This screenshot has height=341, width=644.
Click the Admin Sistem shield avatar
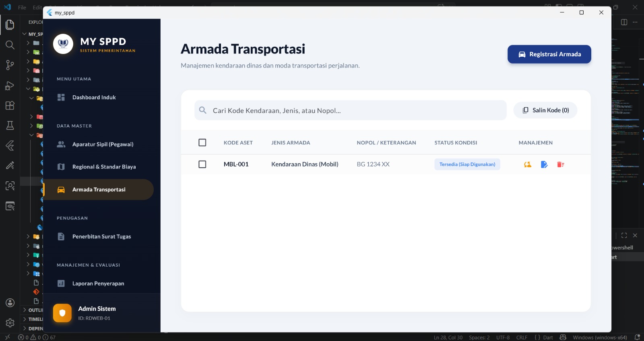tap(62, 313)
